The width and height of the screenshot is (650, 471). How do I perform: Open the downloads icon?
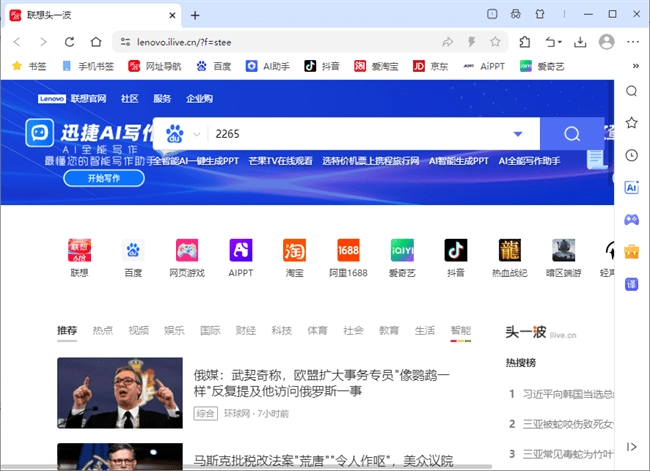pyautogui.click(x=580, y=42)
